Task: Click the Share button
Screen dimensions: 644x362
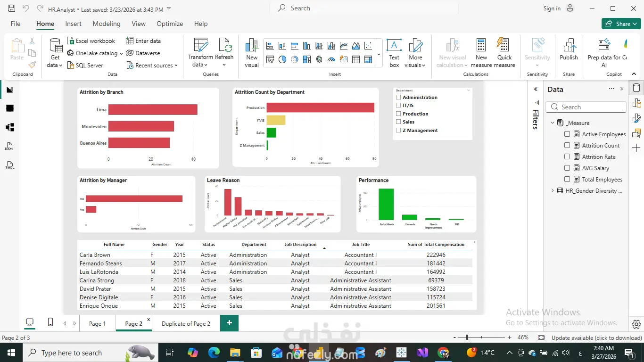Action: click(x=621, y=24)
